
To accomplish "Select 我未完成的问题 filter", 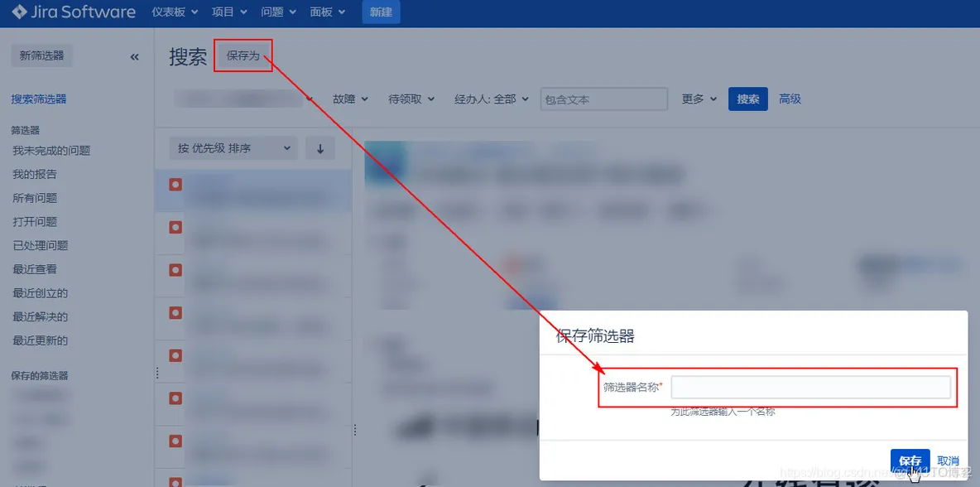I will pyautogui.click(x=51, y=151).
